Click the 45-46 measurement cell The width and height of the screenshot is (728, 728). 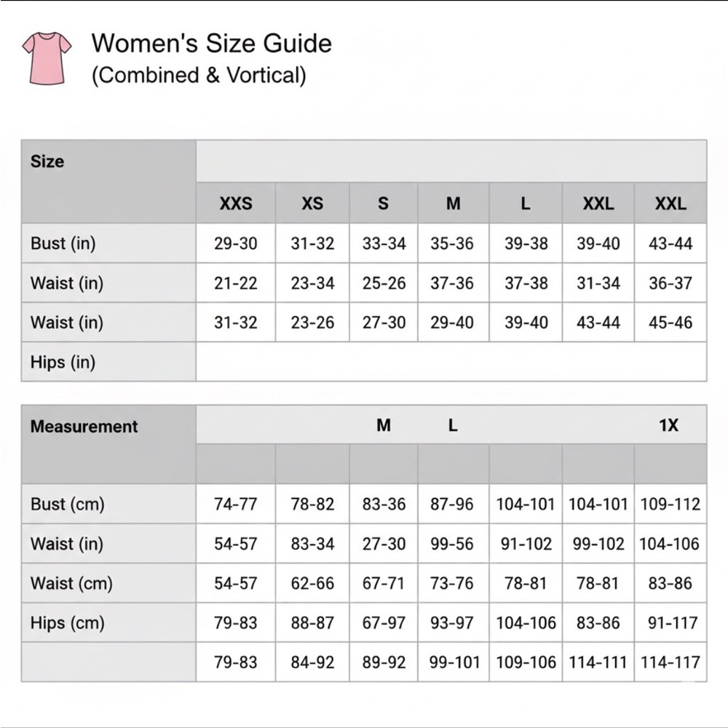tap(670, 323)
